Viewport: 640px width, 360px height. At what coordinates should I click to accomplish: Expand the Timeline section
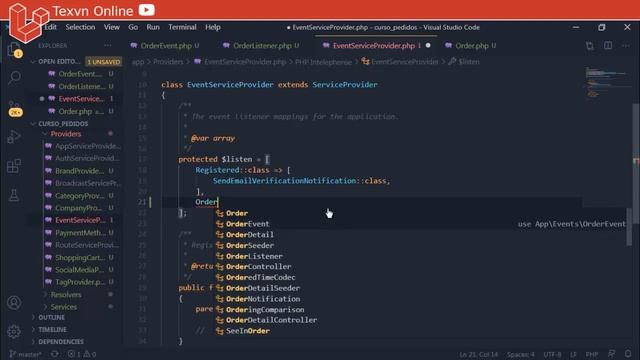tap(52, 329)
